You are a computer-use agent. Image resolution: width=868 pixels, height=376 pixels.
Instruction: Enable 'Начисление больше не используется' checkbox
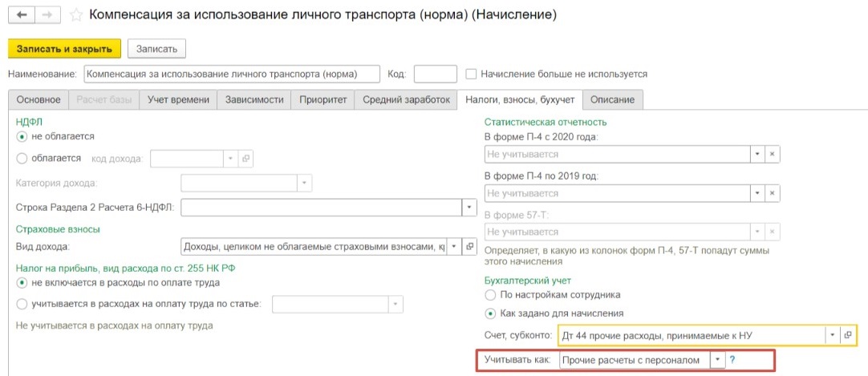(x=471, y=74)
